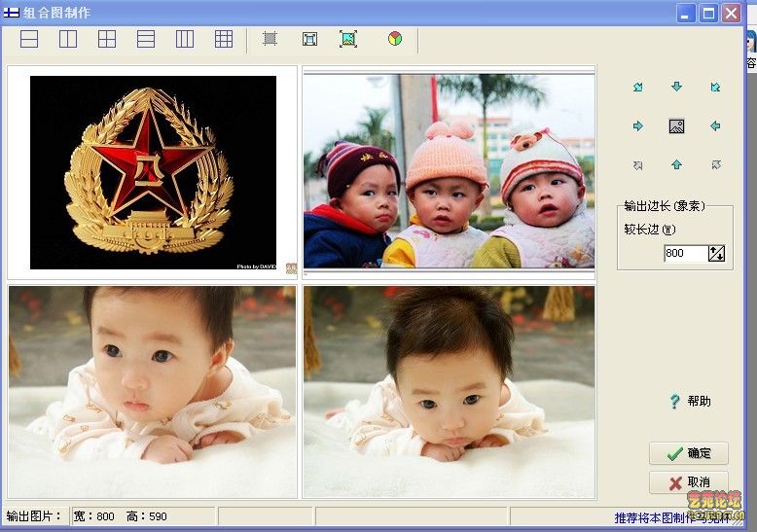Select the three-by-three grid layout
This screenshot has height=532, width=757.
[224, 39]
